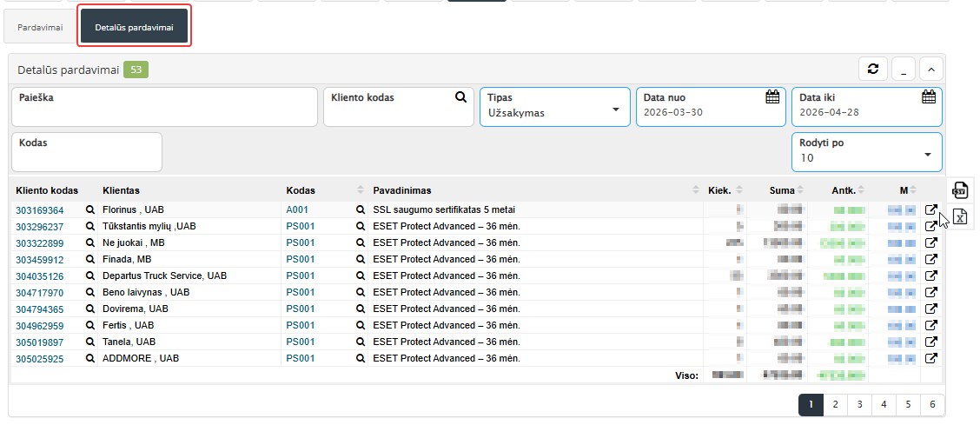Click the Kliento kodas search magnifier

point(460,96)
